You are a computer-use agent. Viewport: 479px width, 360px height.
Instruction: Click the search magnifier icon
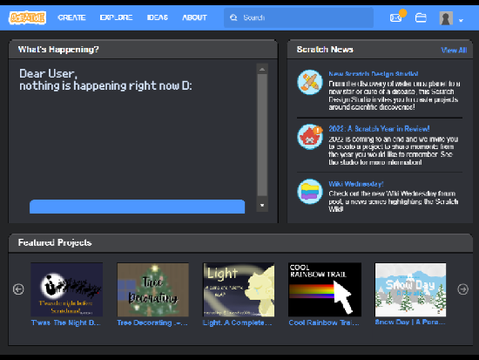[234, 18]
